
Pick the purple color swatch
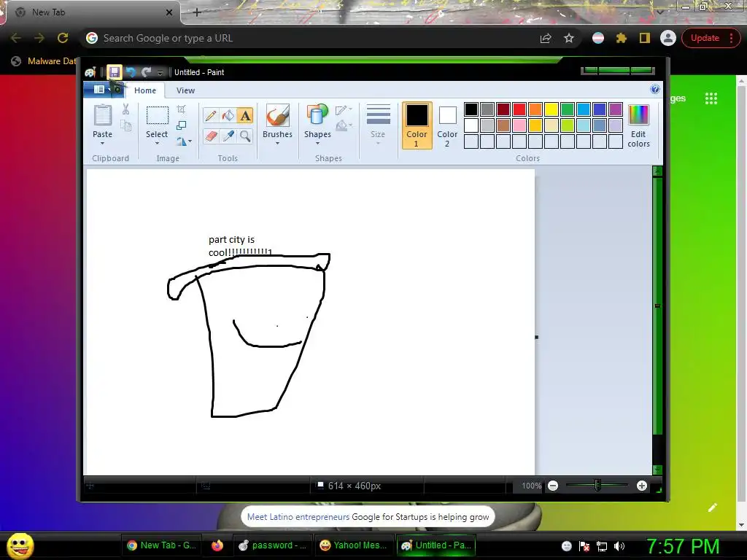coord(616,109)
